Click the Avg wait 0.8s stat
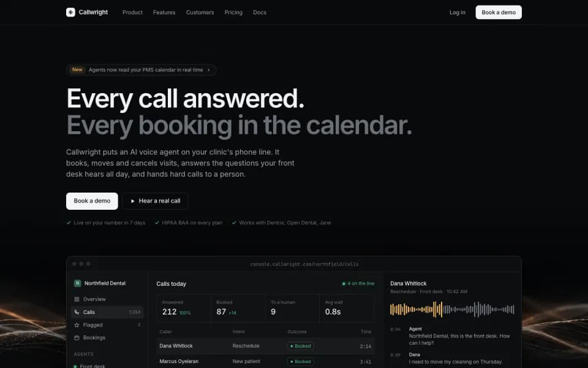The height and width of the screenshot is (368, 588). pos(347,309)
